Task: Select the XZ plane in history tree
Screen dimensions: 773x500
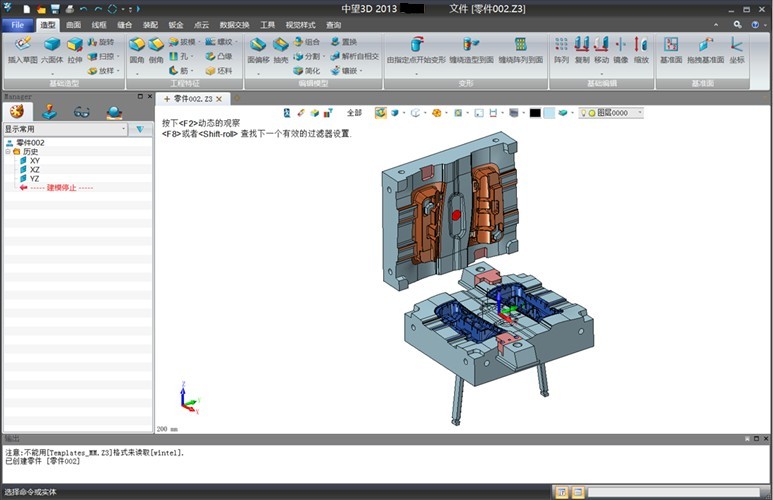Action: [34, 170]
